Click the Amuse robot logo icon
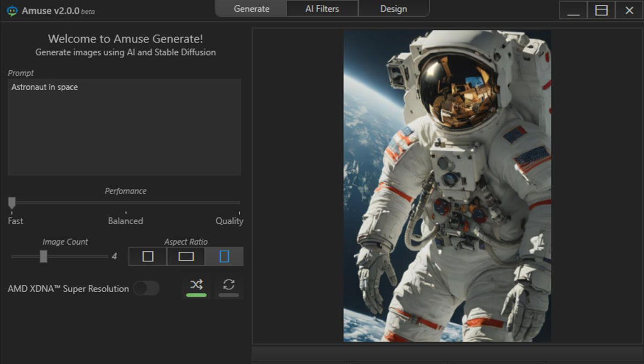Image resolution: width=644 pixels, height=364 pixels. (12, 11)
